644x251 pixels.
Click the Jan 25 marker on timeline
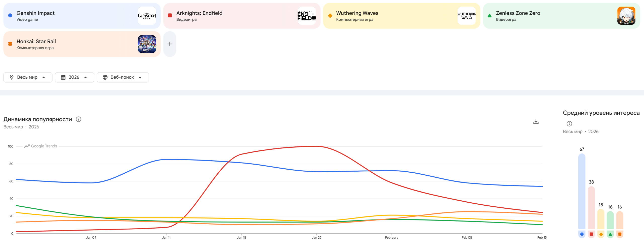click(x=316, y=237)
